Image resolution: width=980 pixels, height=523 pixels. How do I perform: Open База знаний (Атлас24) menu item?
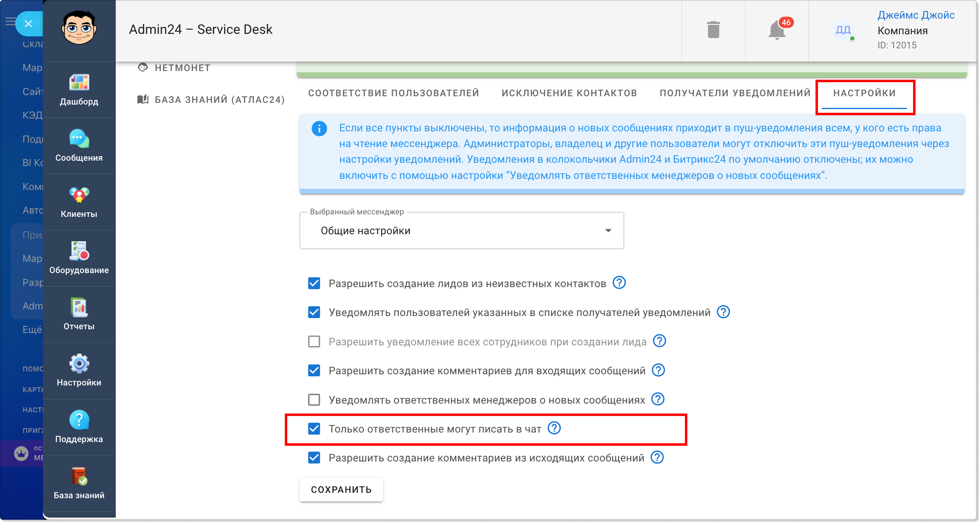[x=211, y=100]
